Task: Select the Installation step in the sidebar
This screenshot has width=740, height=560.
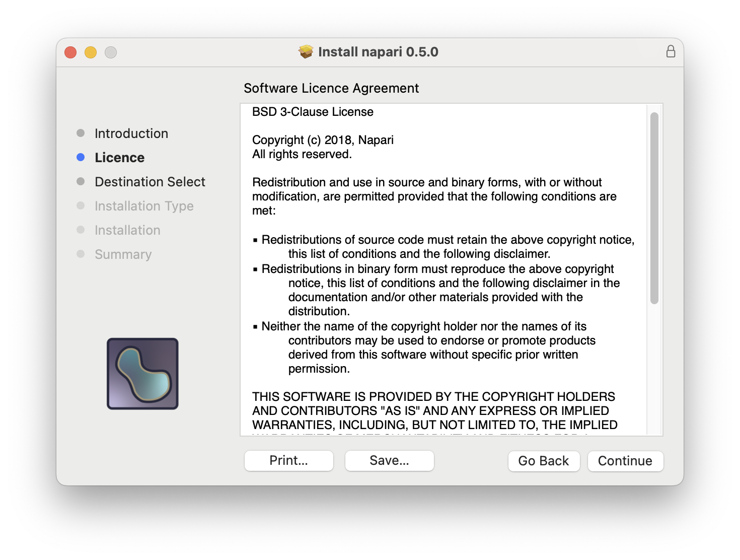Action: coord(127,230)
